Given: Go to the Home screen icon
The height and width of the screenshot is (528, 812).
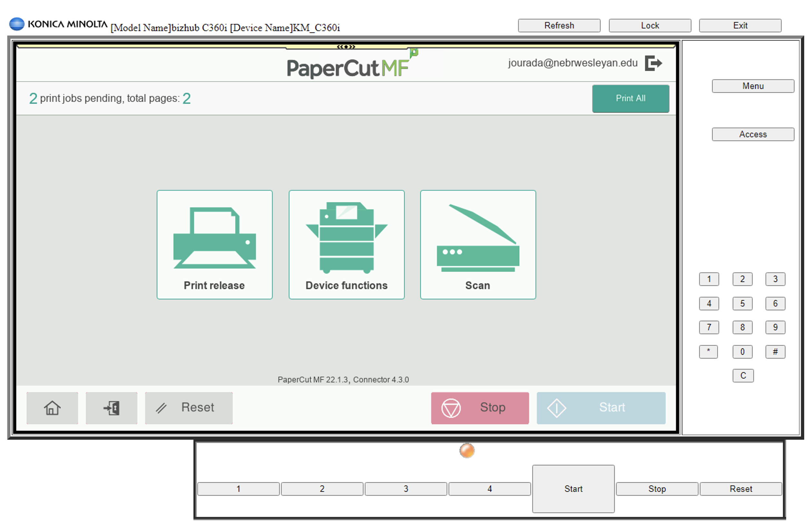Looking at the screenshot, I should point(52,408).
